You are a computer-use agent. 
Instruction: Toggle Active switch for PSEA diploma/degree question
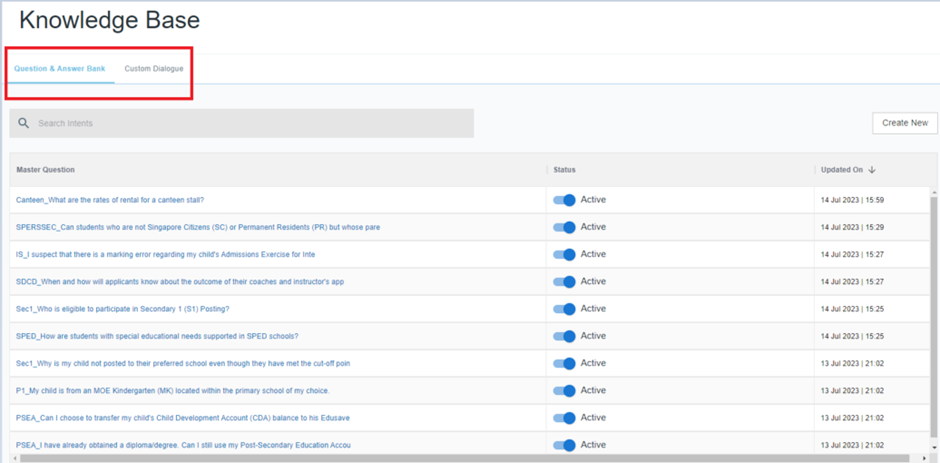point(564,445)
